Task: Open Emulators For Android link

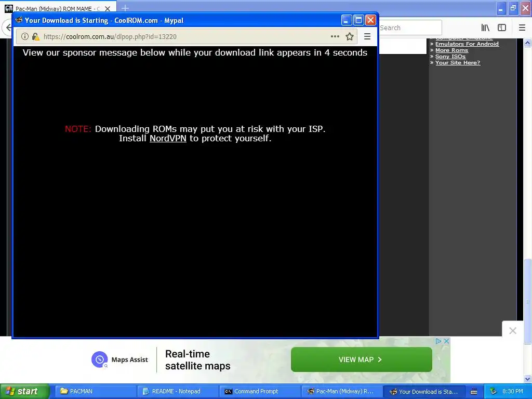Action: pyautogui.click(x=467, y=44)
